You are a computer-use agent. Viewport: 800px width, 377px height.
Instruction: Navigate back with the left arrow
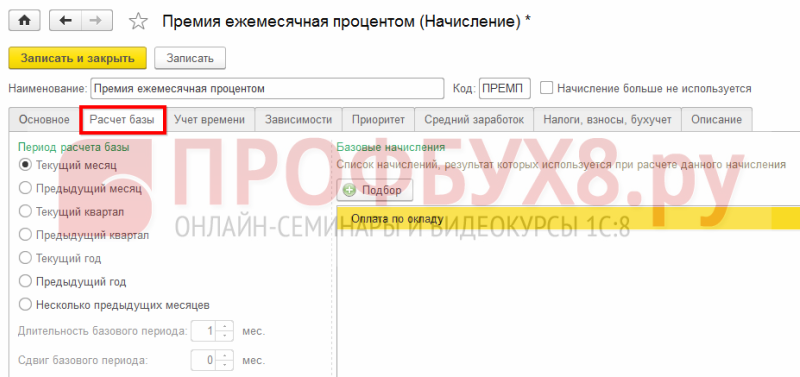tap(66, 20)
